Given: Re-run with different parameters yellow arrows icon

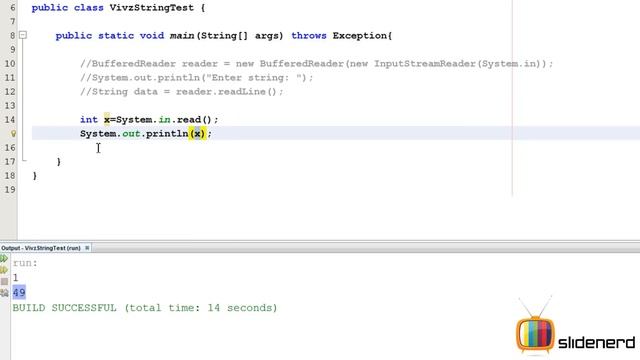Looking at the screenshot, I should (4, 270).
